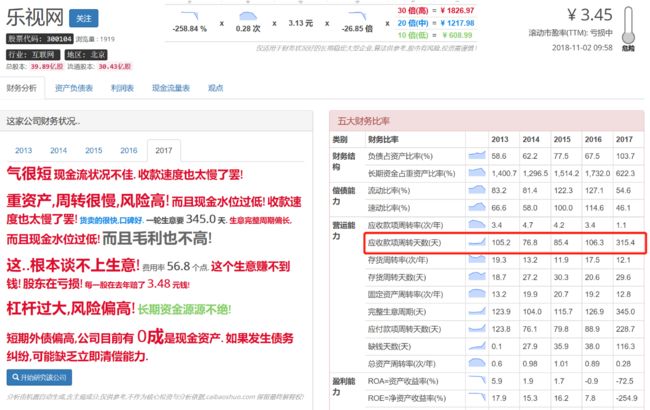Select the 2014 year tab

pos(58,150)
